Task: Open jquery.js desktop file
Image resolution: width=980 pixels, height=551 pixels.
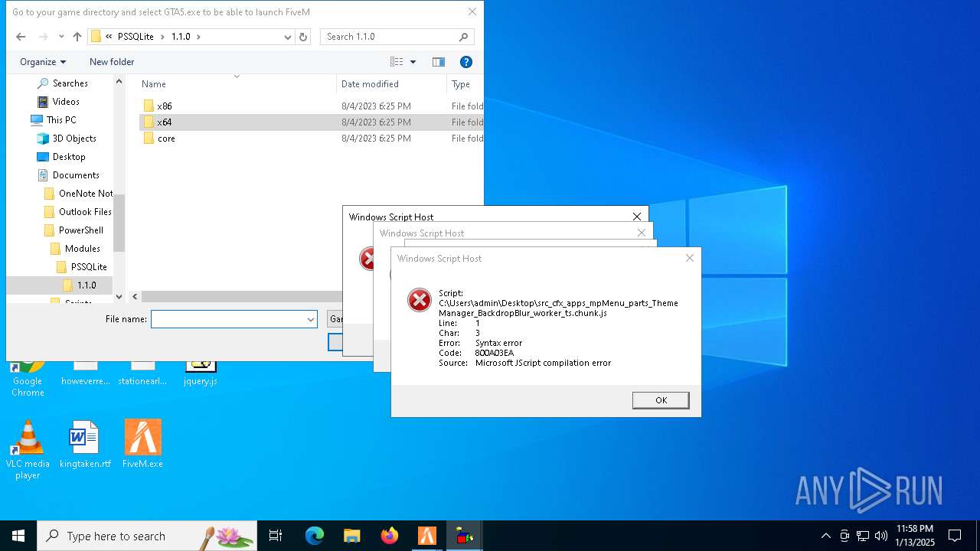Action: pos(201,373)
